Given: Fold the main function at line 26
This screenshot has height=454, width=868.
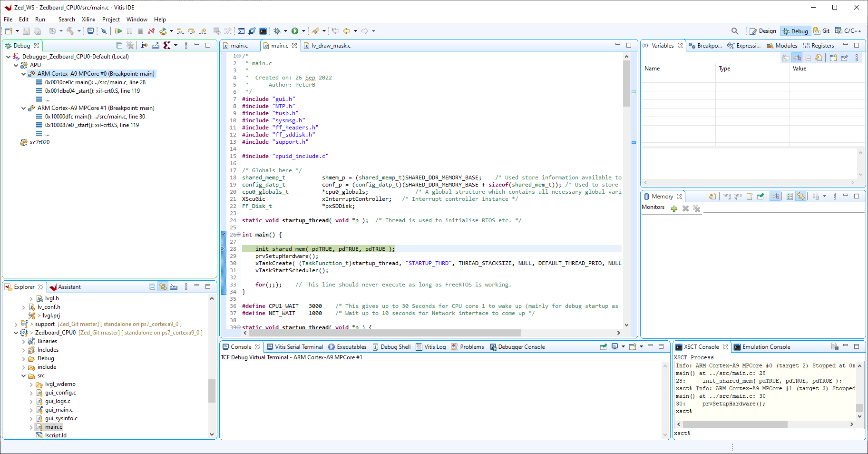Looking at the screenshot, I should (238, 235).
